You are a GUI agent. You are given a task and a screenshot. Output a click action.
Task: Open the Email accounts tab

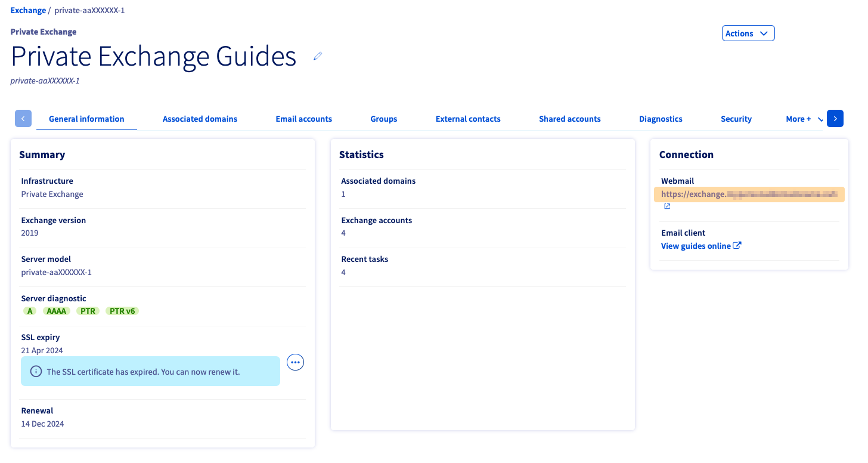(x=303, y=119)
